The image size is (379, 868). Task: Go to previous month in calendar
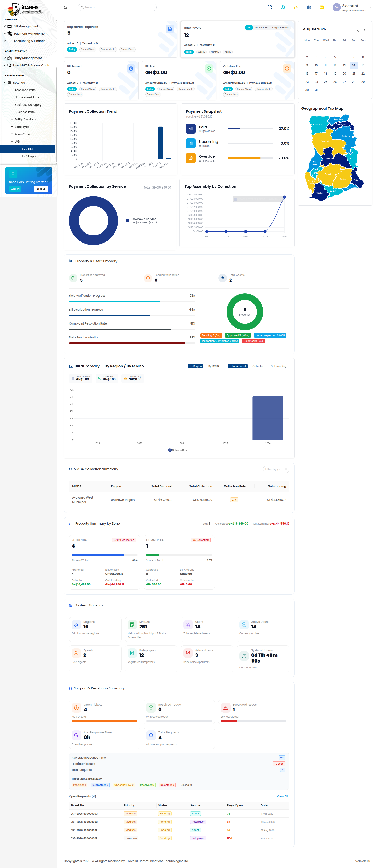click(358, 30)
